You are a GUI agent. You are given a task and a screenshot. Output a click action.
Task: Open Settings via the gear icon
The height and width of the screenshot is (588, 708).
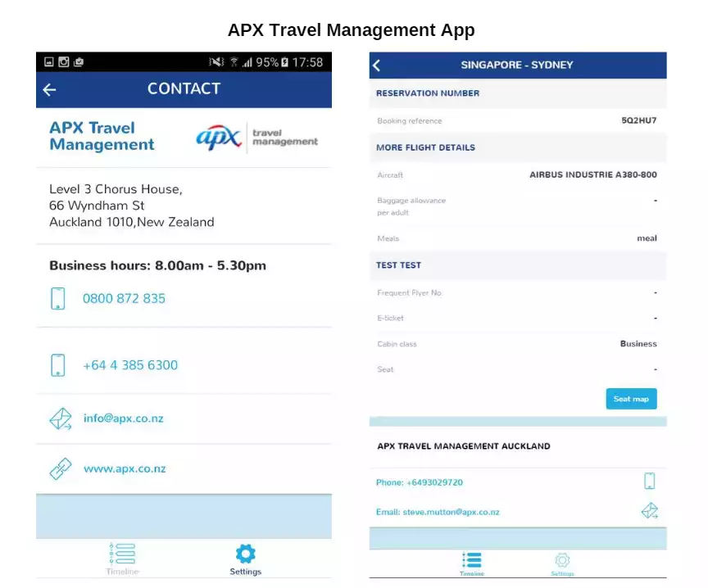coord(245,555)
